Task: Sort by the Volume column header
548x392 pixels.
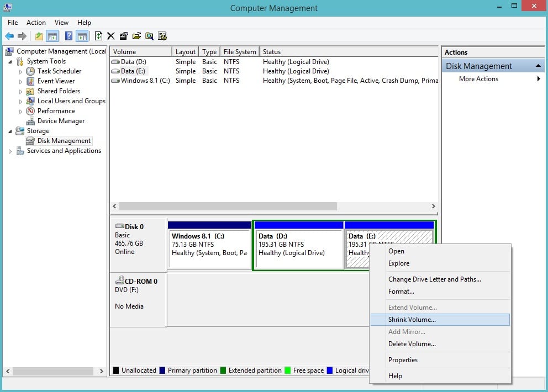Action: (x=141, y=52)
